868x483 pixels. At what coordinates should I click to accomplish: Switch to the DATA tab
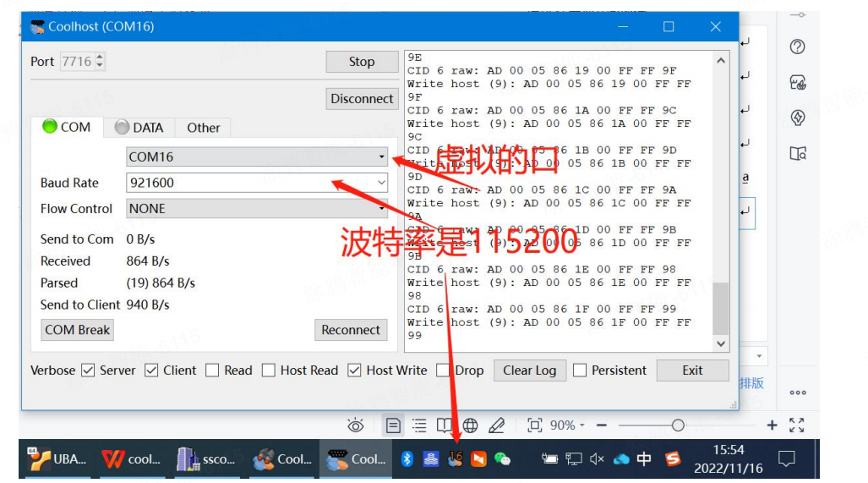pyautogui.click(x=139, y=128)
